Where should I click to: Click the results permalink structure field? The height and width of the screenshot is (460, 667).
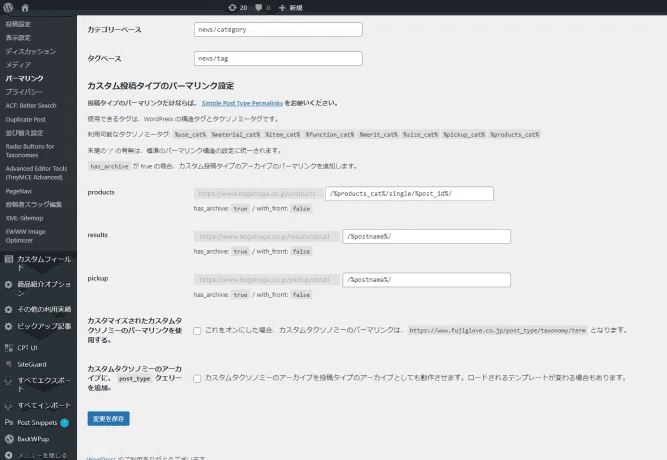tap(426, 237)
